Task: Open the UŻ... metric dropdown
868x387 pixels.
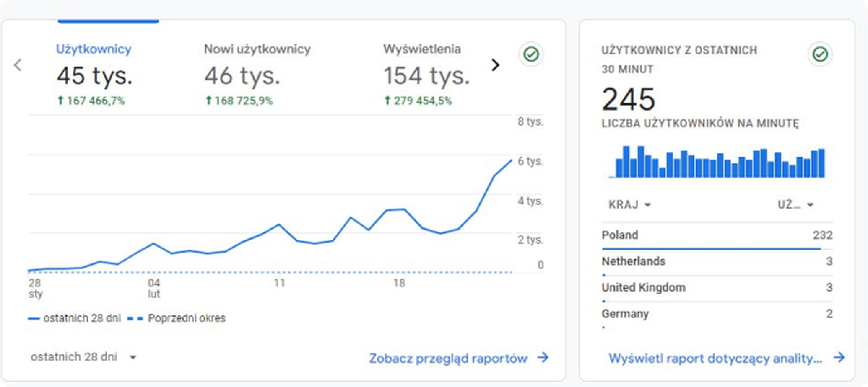Action: (795, 205)
